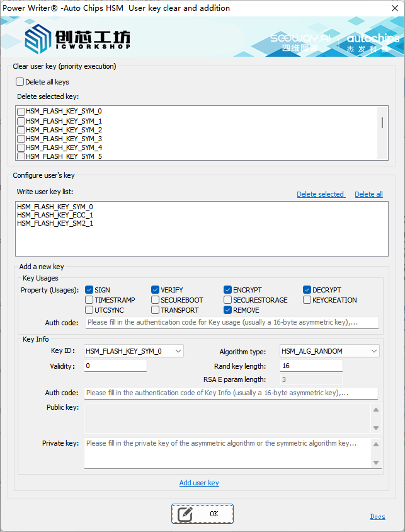This screenshot has height=532, width=405.
Task: Uncheck the REMOVE usage property
Action: pyautogui.click(x=228, y=310)
